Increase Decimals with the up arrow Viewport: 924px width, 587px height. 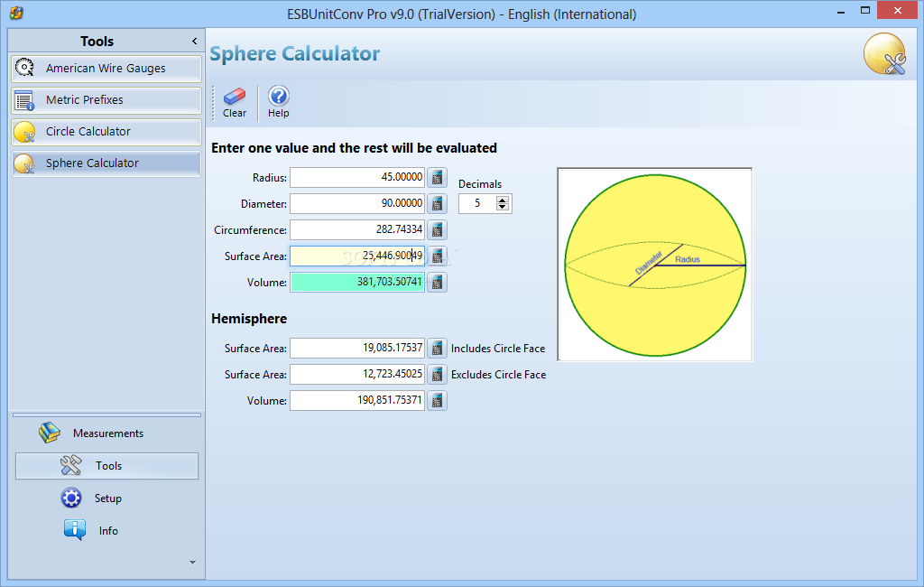[502, 200]
